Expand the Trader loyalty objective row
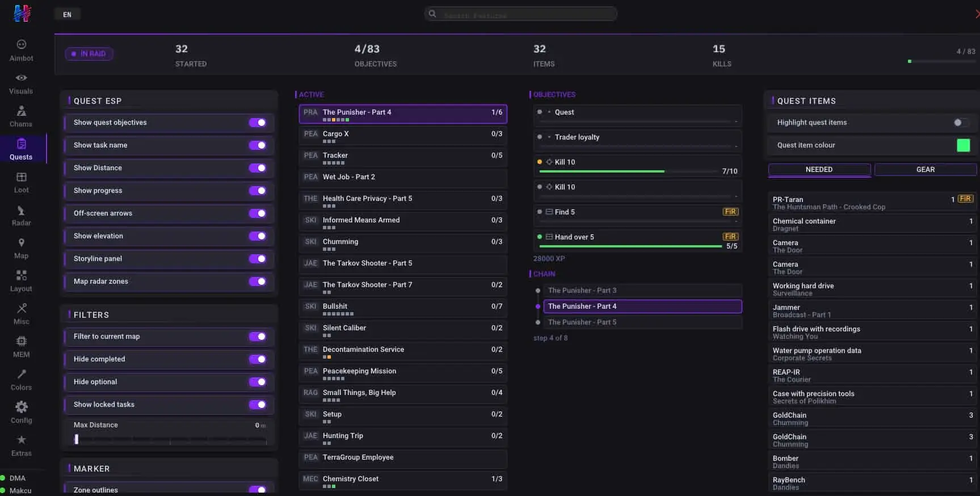980x496 pixels. click(637, 141)
